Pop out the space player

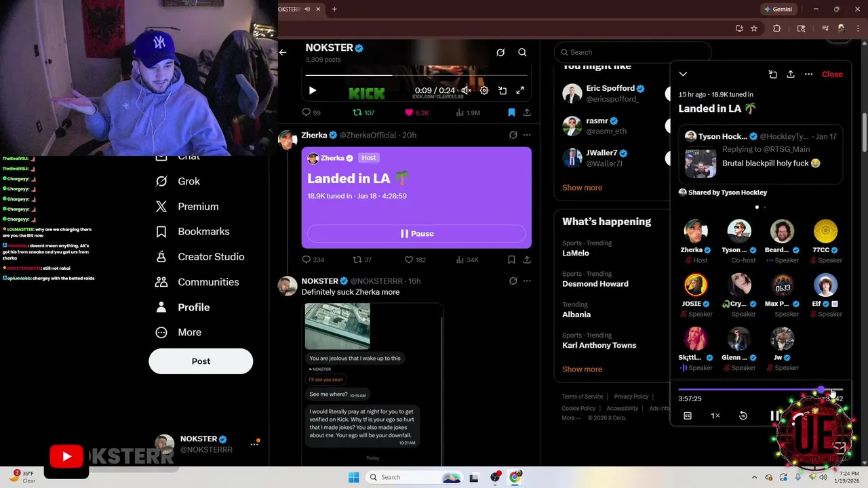coord(773,74)
